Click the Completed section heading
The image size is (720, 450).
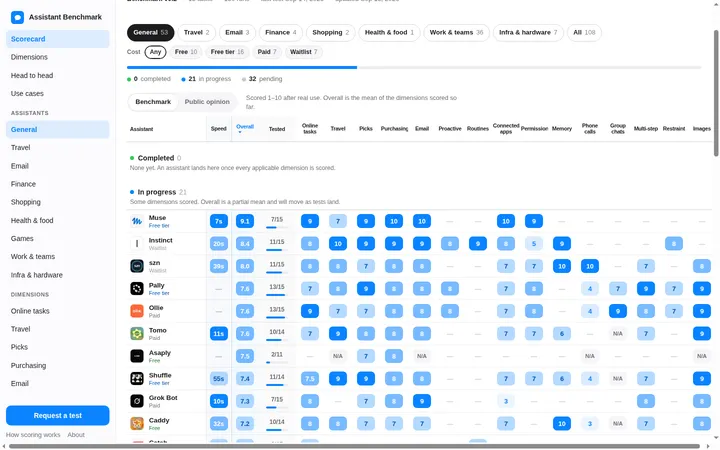point(156,158)
